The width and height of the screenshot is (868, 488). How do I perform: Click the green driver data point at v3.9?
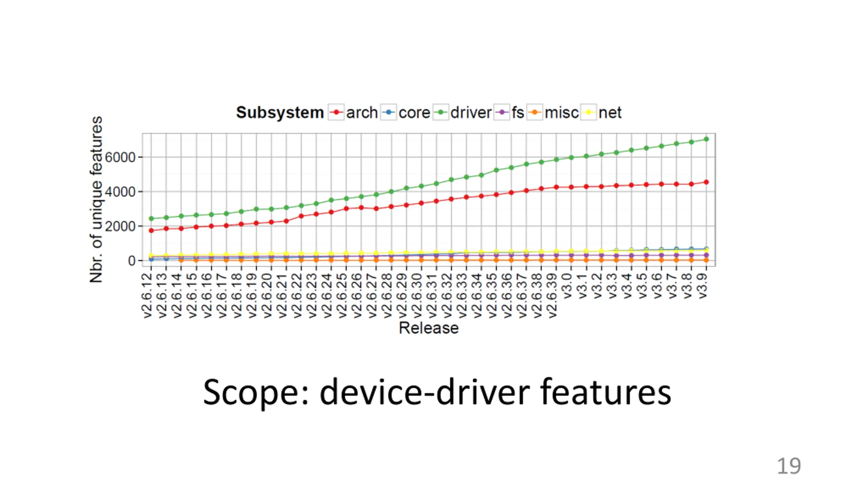pyautogui.click(x=706, y=139)
